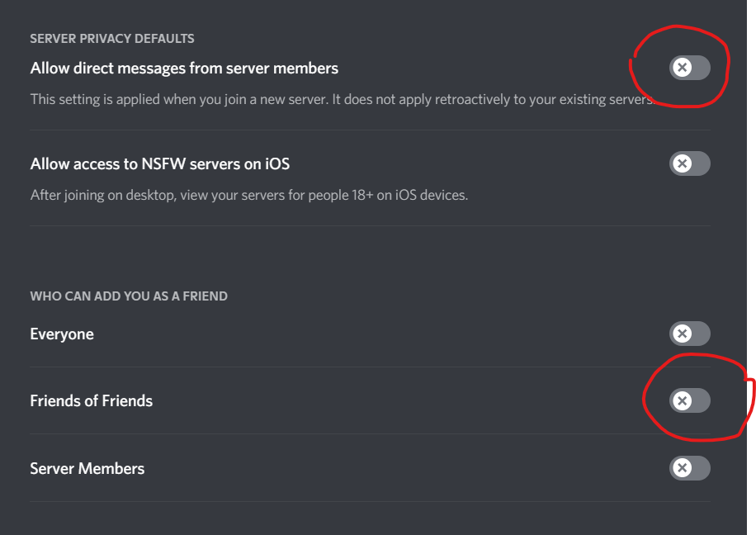Click the Friends of Friends label
The height and width of the screenshot is (535, 756).
tap(91, 400)
